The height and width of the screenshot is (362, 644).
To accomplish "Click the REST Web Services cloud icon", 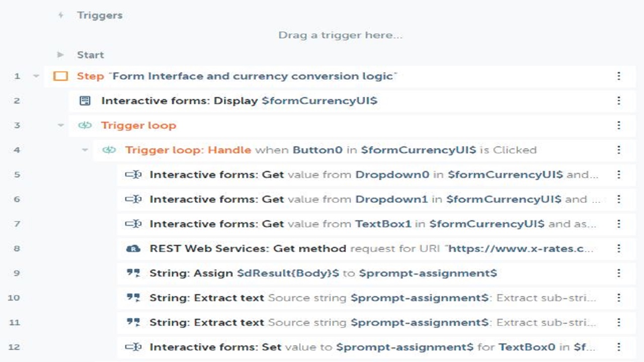I will 133,249.
